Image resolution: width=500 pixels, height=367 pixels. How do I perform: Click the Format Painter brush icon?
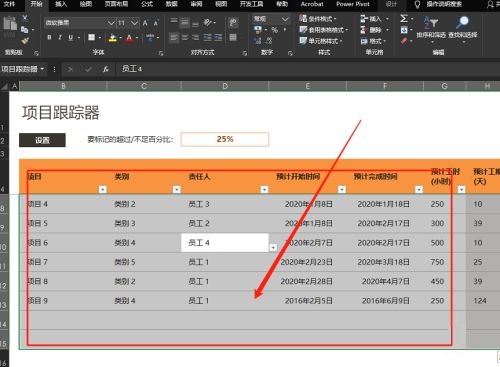point(24,41)
